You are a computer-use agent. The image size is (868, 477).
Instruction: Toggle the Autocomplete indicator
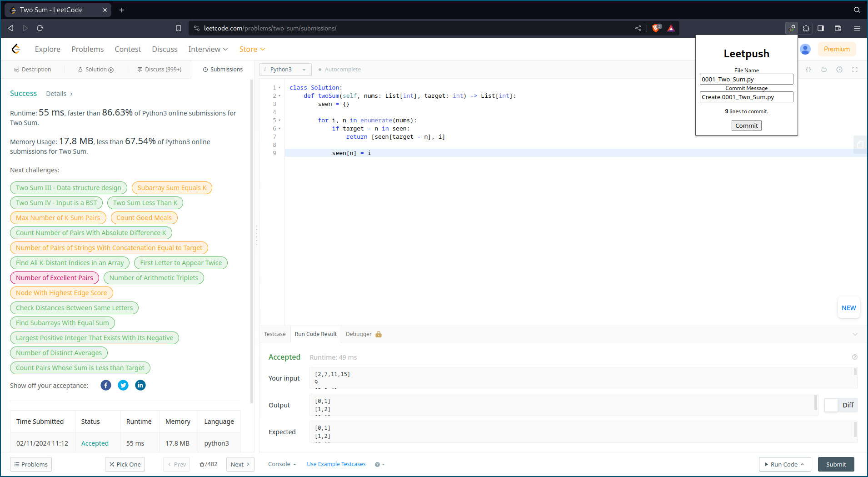coord(340,70)
